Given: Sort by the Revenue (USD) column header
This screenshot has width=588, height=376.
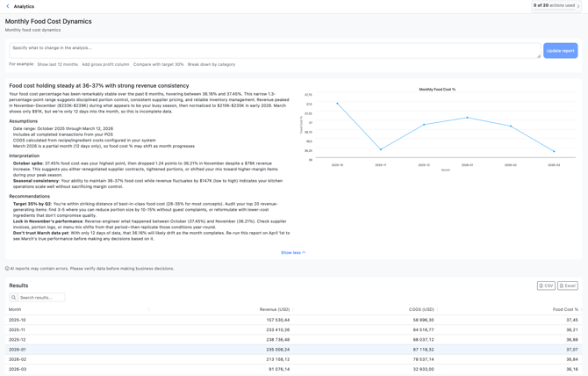Looking at the screenshot, I should 275,309.
